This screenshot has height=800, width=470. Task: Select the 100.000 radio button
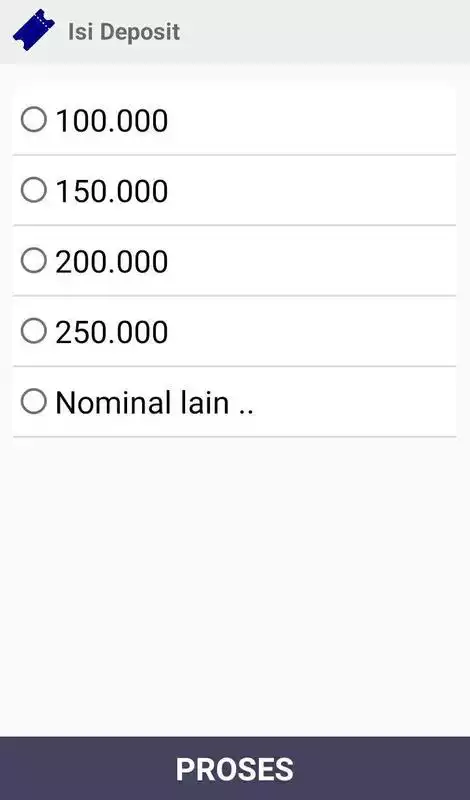(x=34, y=120)
